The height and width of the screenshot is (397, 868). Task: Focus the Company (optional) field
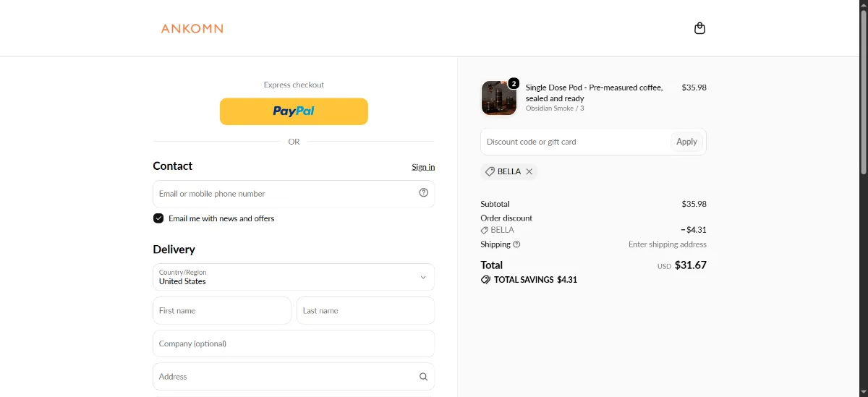294,343
